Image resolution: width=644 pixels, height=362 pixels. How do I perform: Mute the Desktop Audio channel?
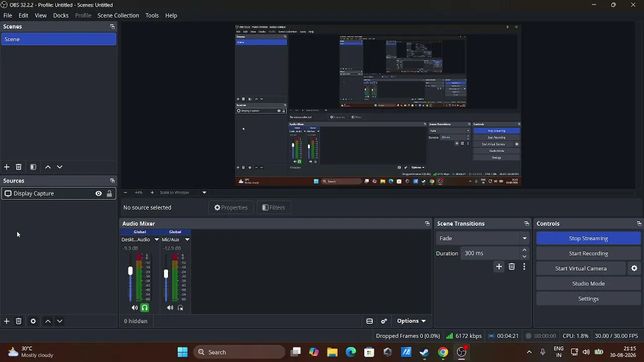pyautogui.click(x=134, y=308)
